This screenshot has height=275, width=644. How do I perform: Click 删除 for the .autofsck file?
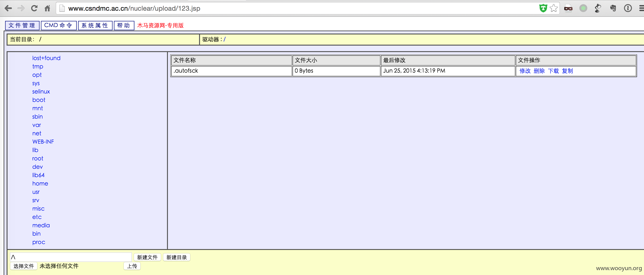point(539,71)
